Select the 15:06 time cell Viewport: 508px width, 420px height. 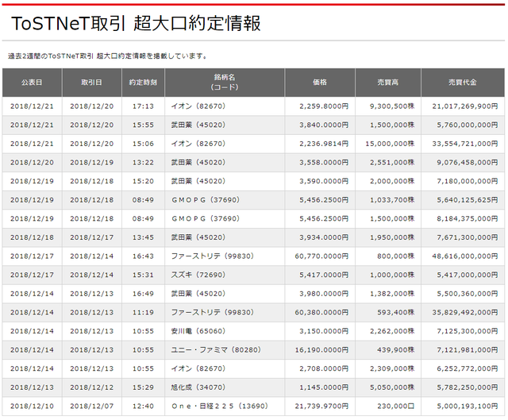pos(143,144)
